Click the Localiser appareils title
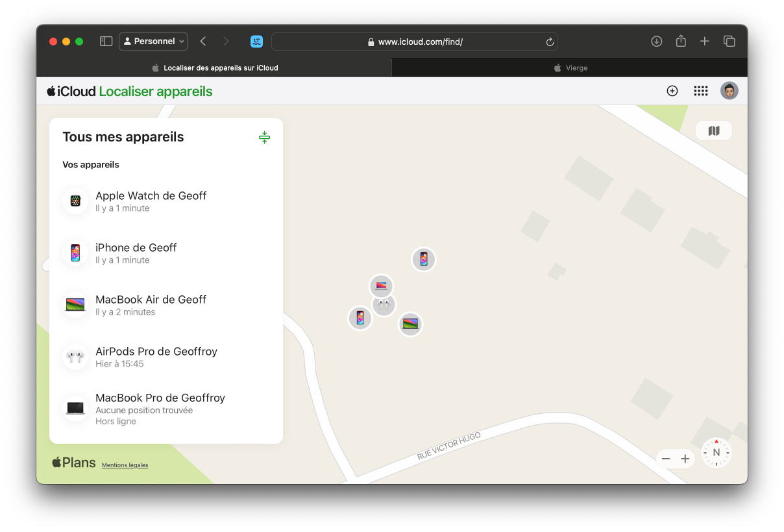This screenshot has height=532, width=784. point(156,91)
